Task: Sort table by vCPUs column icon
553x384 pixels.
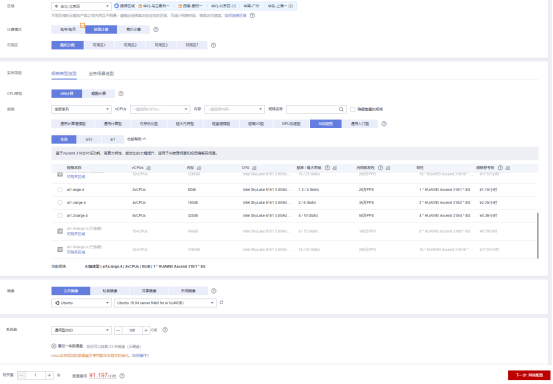Action: click(x=148, y=168)
